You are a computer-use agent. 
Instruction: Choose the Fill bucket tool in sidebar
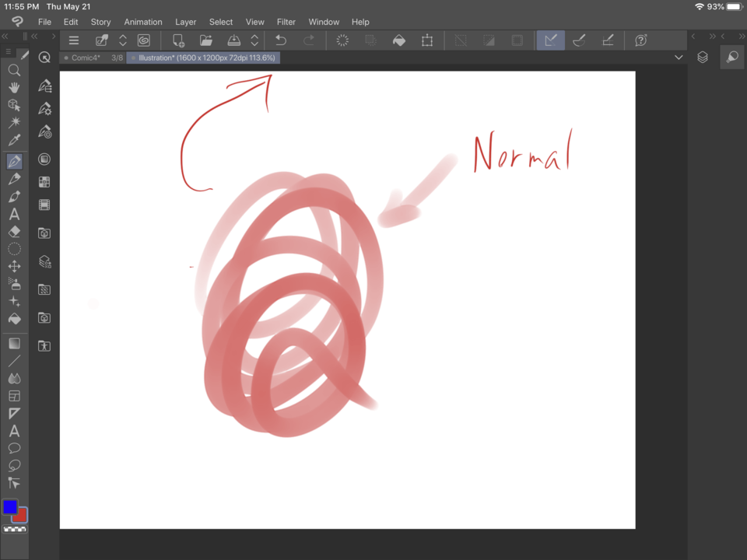14,319
